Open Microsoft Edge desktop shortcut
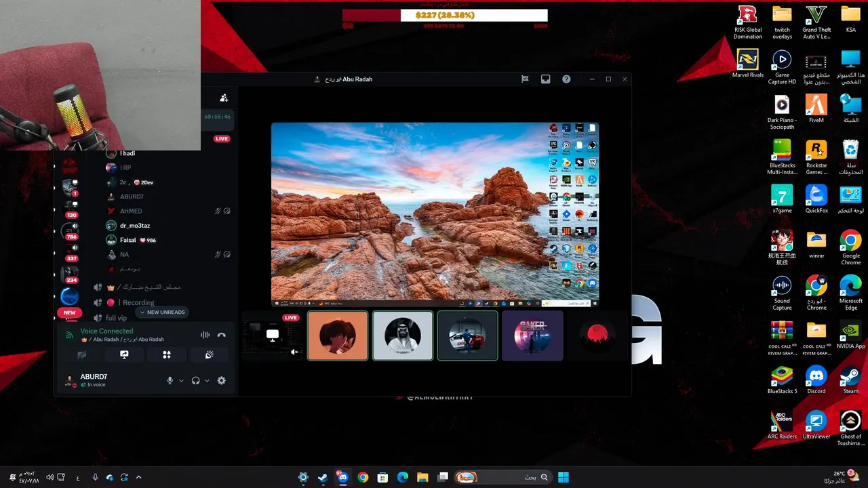The image size is (868, 488). coord(850,293)
